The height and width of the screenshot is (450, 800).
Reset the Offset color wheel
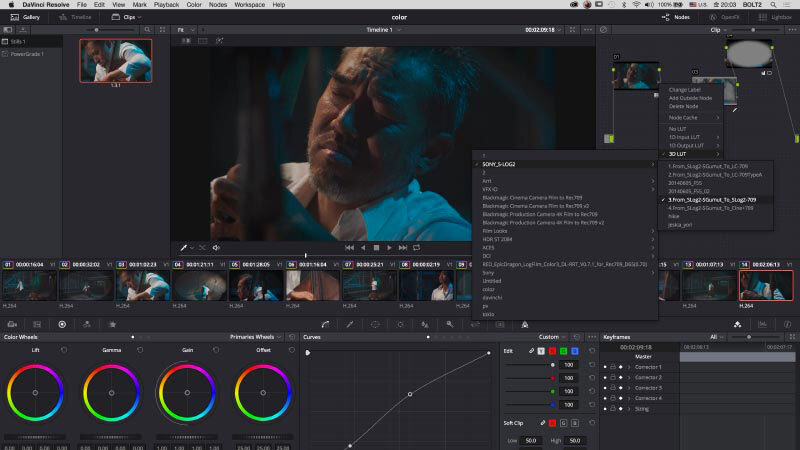click(x=292, y=350)
